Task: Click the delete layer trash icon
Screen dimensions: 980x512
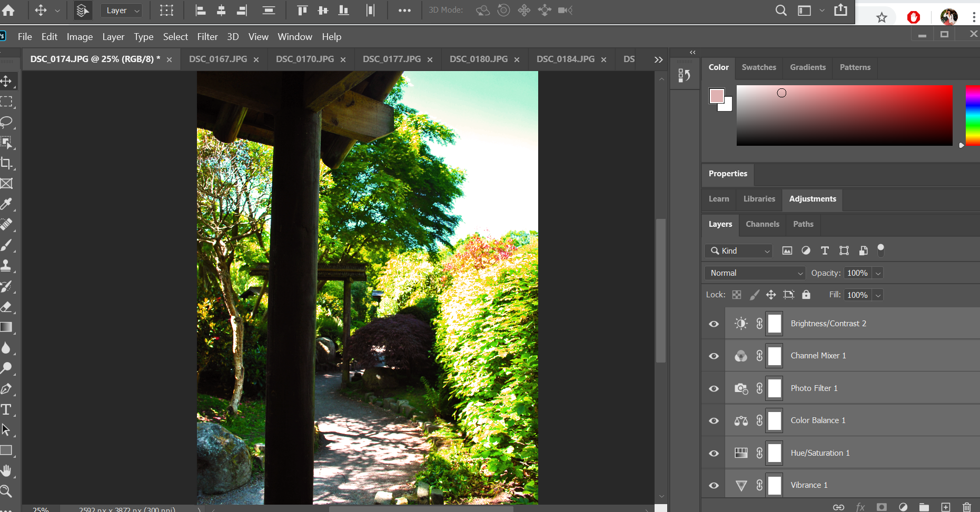Action: click(967, 507)
